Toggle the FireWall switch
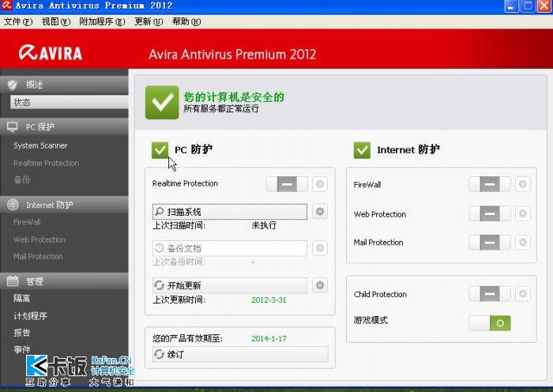 coord(490,184)
